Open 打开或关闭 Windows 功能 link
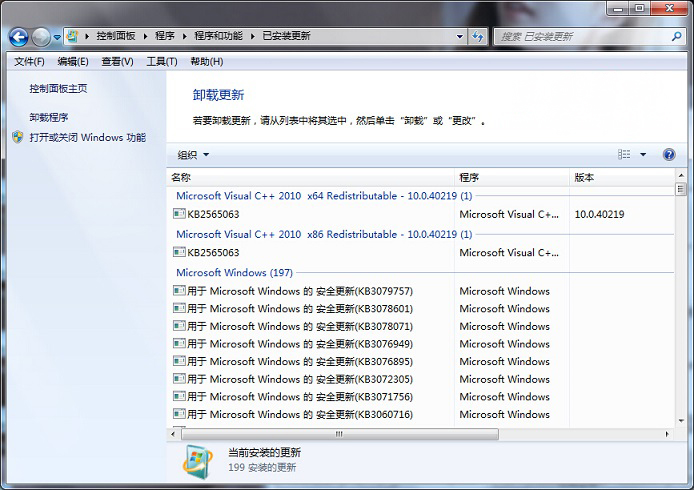 (88, 138)
